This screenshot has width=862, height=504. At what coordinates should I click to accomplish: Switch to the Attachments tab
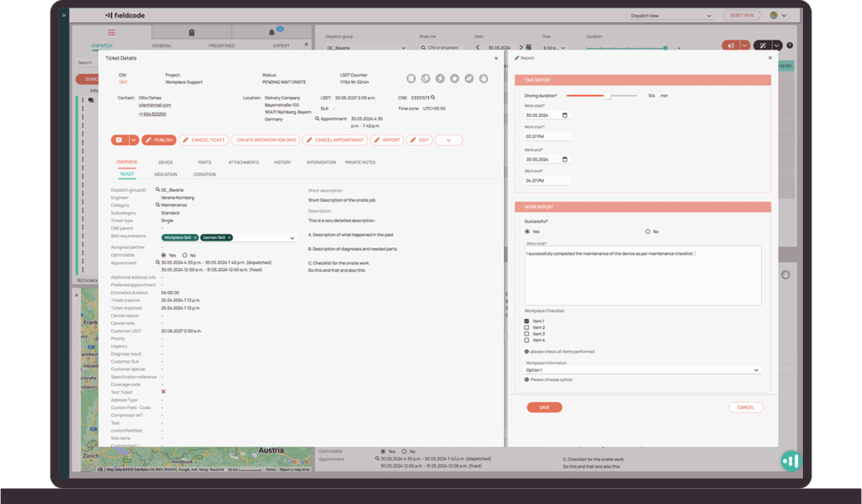coord(243,162)
